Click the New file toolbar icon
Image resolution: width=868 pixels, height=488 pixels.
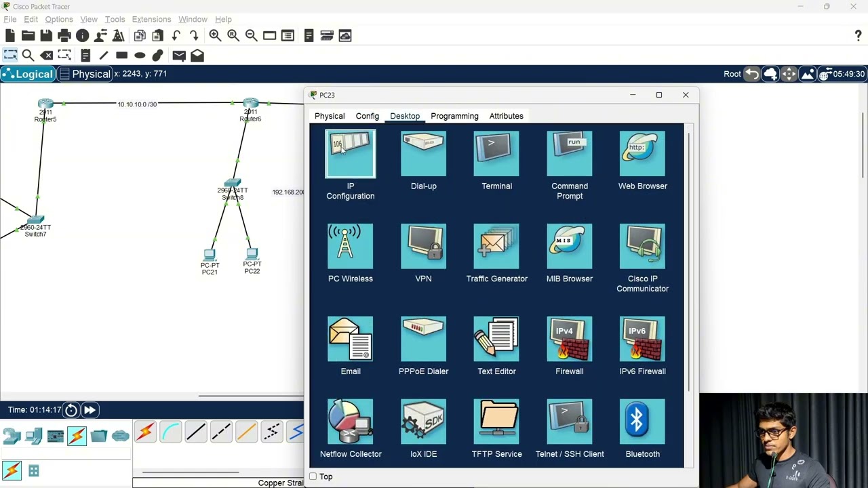pos(10,35)
